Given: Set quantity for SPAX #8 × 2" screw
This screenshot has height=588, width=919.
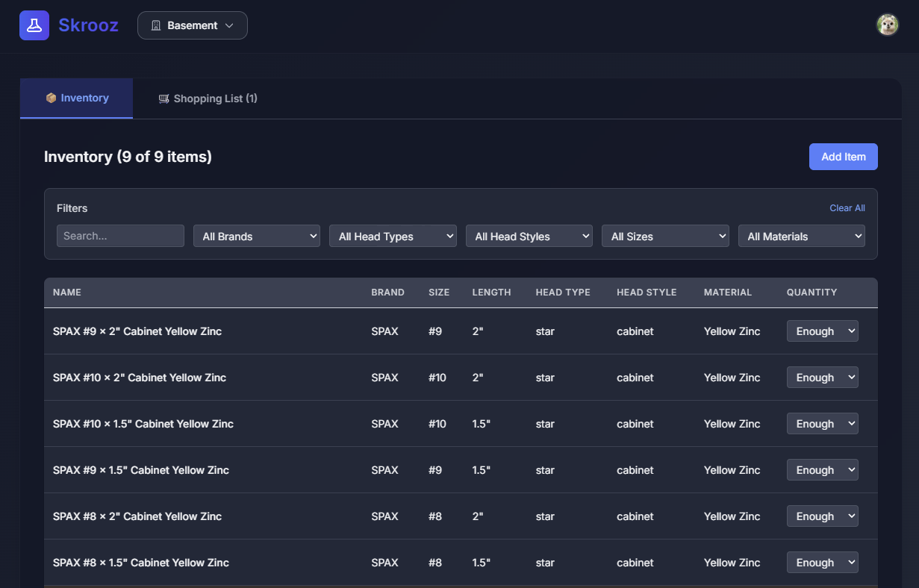Looking at the screenshot, I should [822, 516].
